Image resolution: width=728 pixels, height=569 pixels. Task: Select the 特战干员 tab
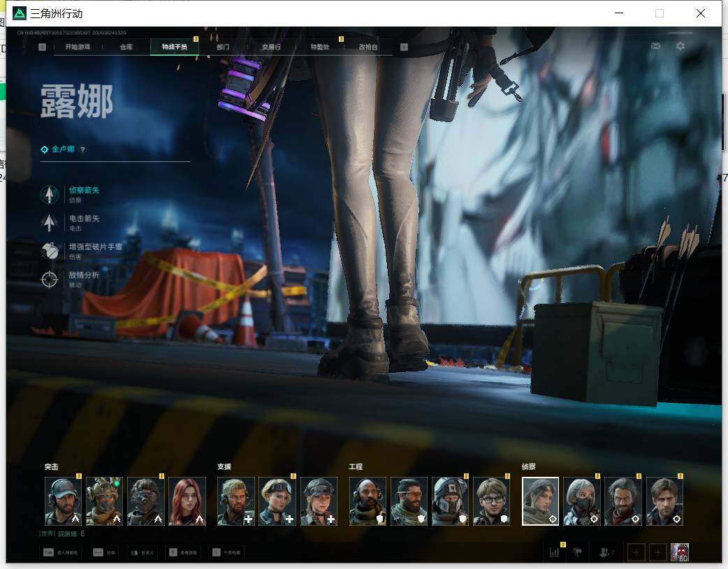(175, 47)
